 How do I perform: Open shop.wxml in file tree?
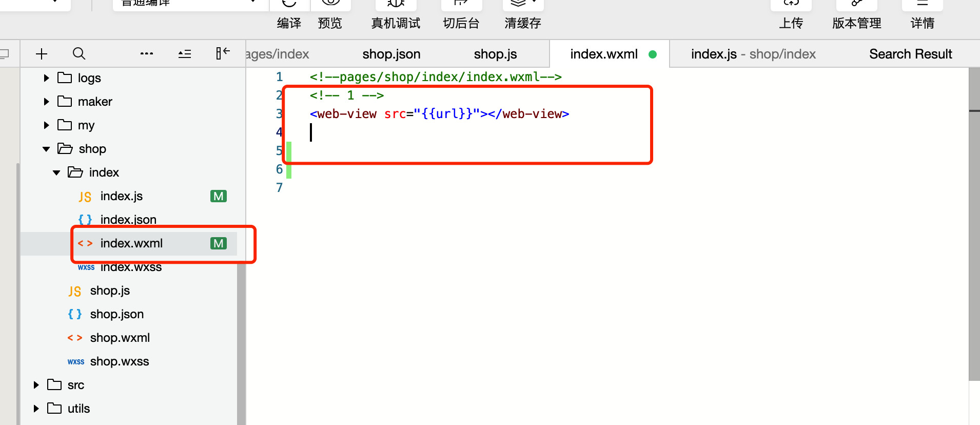pos(120,338)
